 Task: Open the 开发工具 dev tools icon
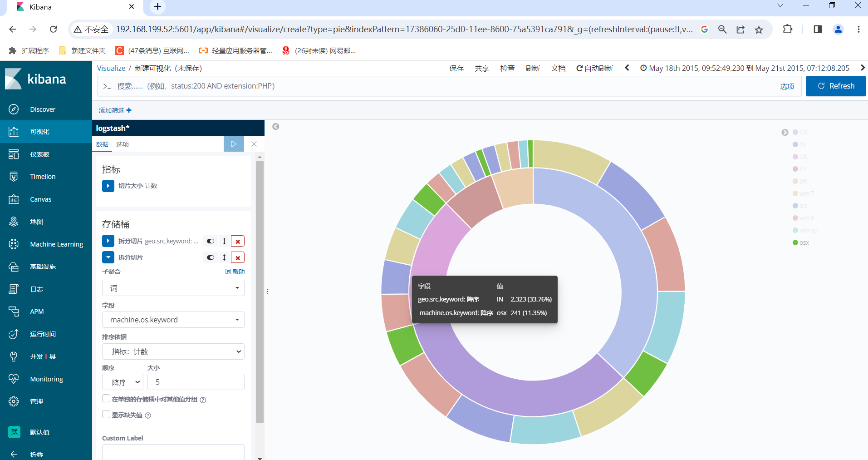(14, 356)
